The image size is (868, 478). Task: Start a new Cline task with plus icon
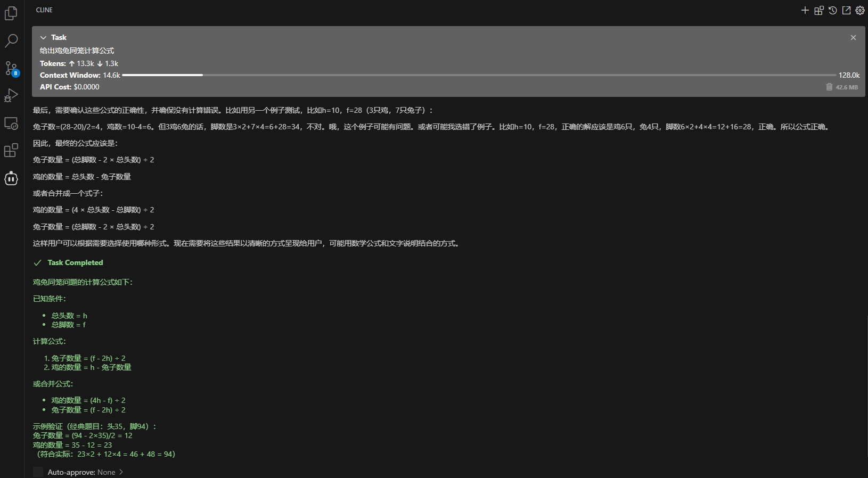point(805,10)
